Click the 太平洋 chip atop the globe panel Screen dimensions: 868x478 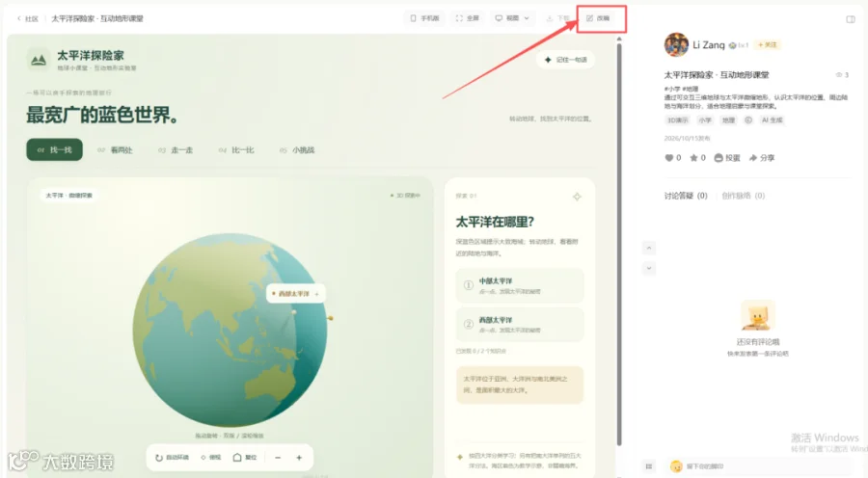[x=69, y=196]
